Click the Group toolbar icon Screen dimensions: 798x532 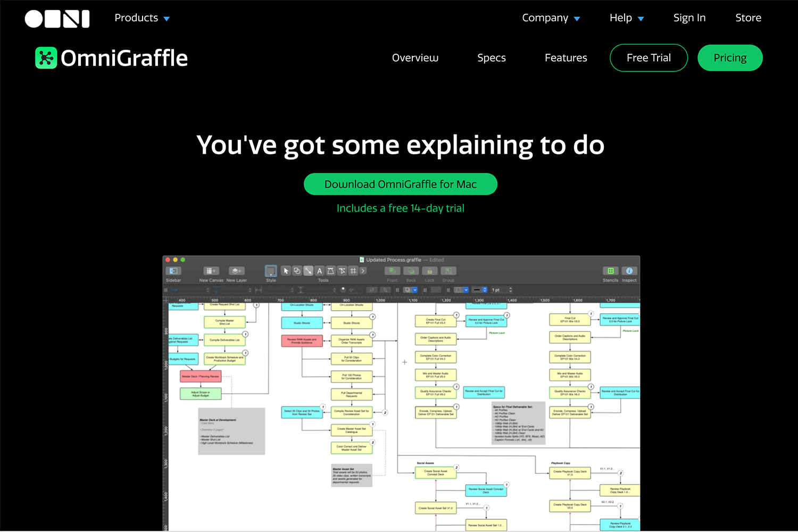448,271
